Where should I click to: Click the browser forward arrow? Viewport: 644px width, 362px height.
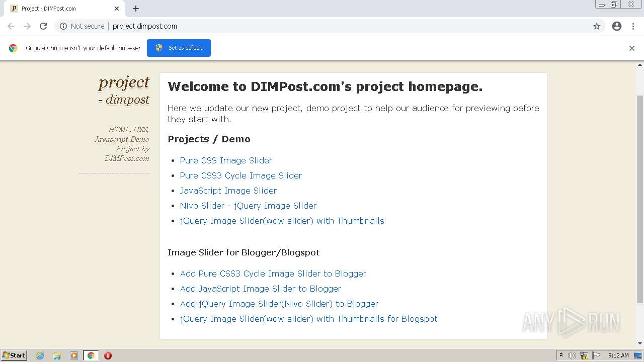click(x=27, y=26)
